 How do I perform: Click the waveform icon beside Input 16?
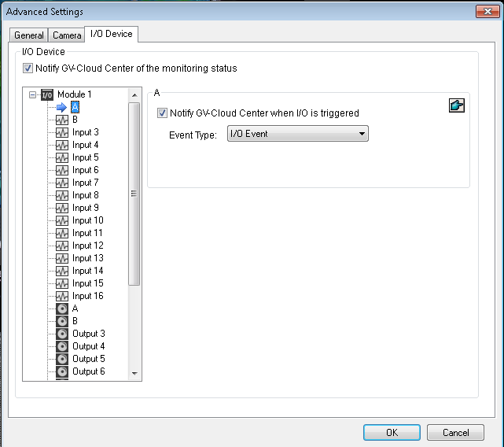(x=63, y=296)
